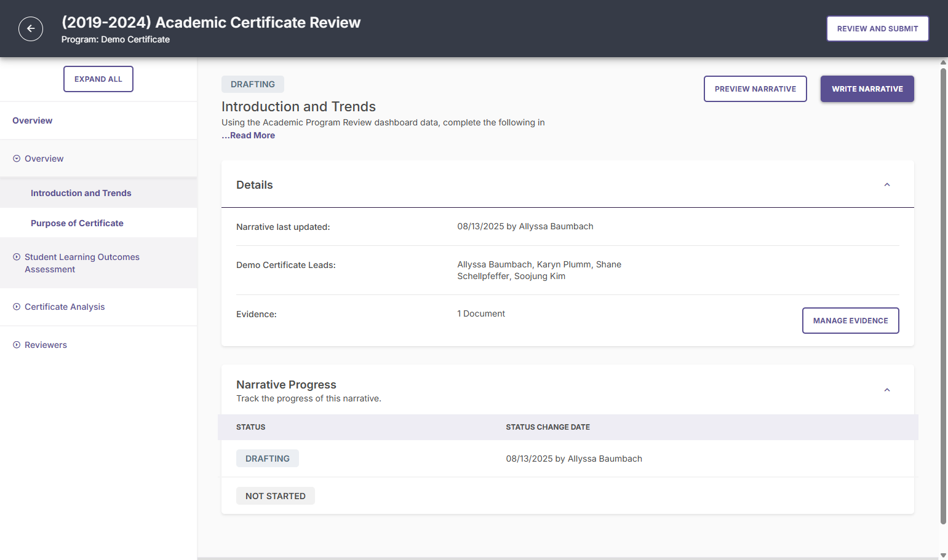948x560 pixels.
Task: Click the Read More link
Action: point(249,135)
